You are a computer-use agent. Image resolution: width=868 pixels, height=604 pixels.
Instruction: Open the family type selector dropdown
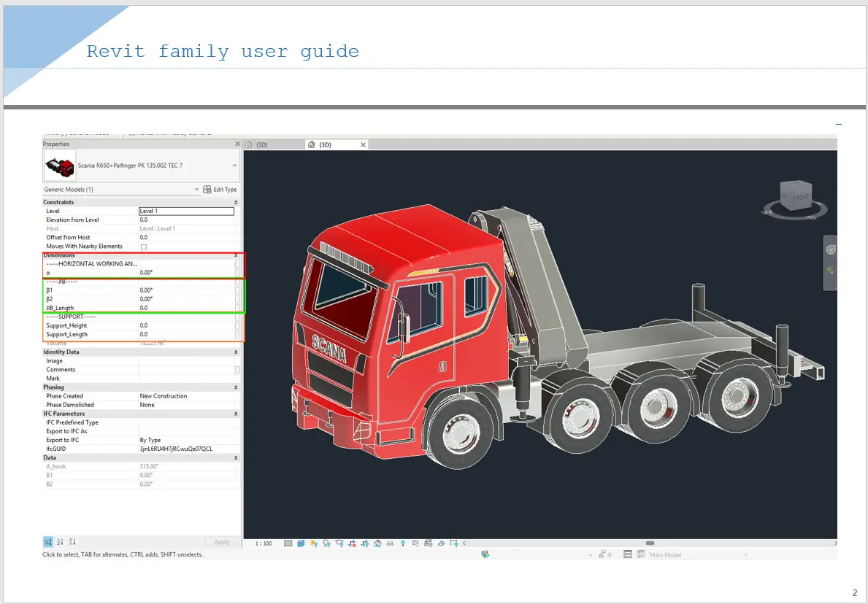pyautogui.click(x=235, y=166)
